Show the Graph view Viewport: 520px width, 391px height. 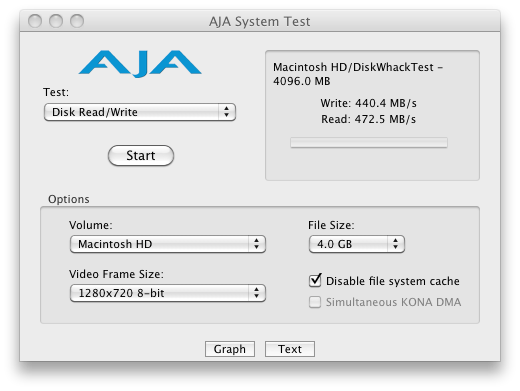click(230, 349)
